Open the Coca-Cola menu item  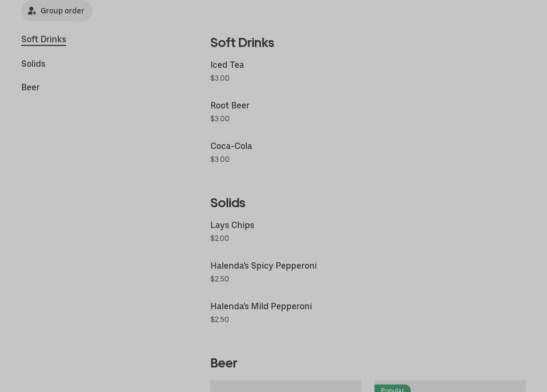pyautogui.click(x=231, y=146)
